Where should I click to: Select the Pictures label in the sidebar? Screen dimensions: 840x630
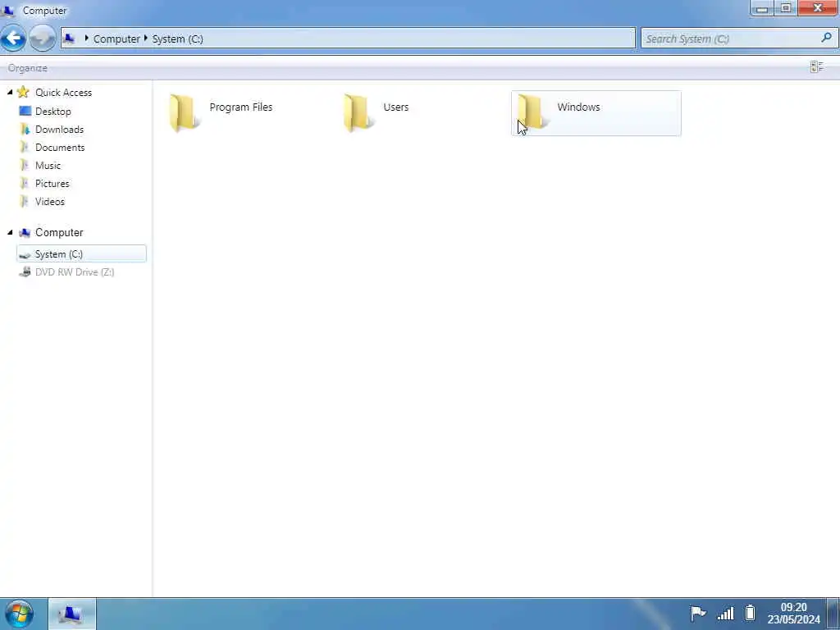pos(52,183)
